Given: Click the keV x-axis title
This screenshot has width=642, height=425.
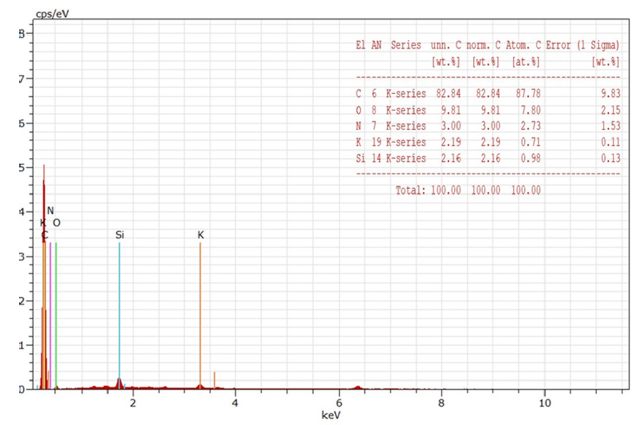Looking at the screenshot, I should pyautogui.click(x=331, y=414).
